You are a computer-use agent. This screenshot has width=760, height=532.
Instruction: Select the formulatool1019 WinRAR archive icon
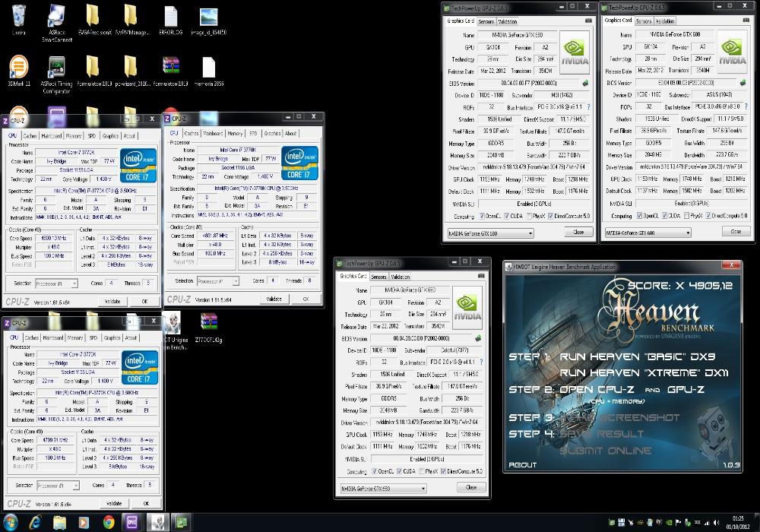[170, 71]
